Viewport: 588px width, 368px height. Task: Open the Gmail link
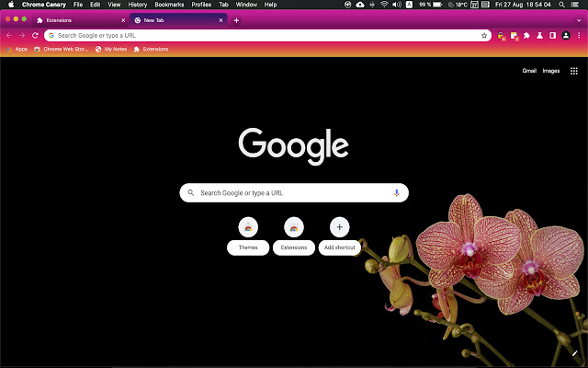[529, 70]
